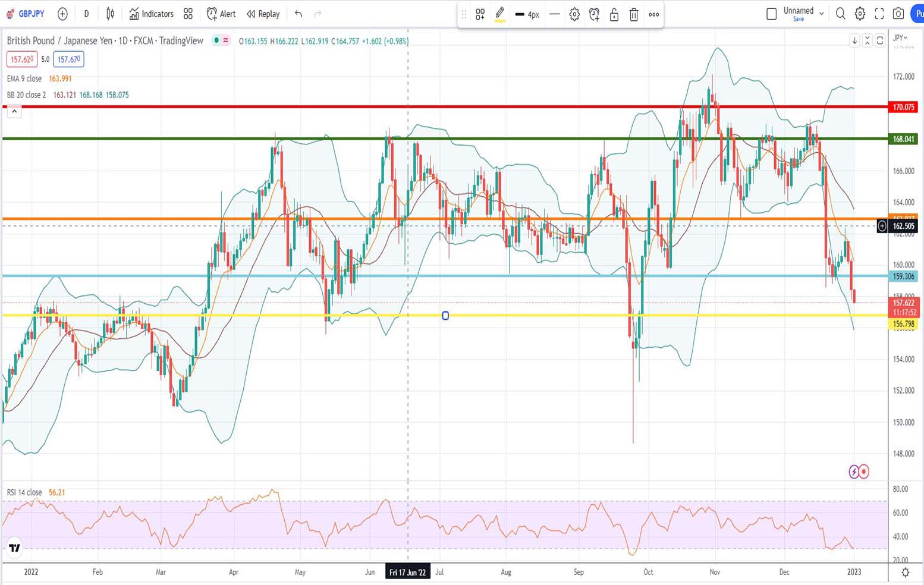The width and height of the screenshot is (924, 585).
Task: Change the line color using the pencil swatch
Action: coord(500,15)
